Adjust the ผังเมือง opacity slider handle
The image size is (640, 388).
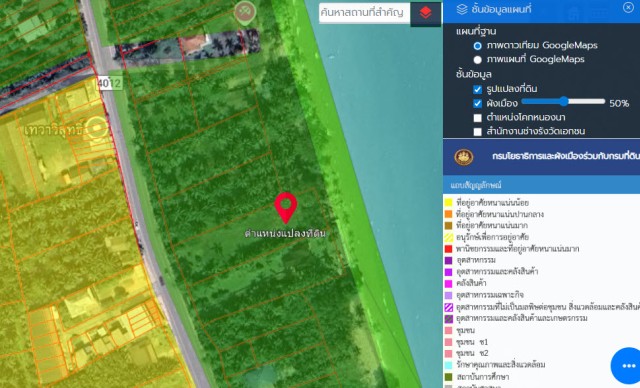[x=564, y=101]
